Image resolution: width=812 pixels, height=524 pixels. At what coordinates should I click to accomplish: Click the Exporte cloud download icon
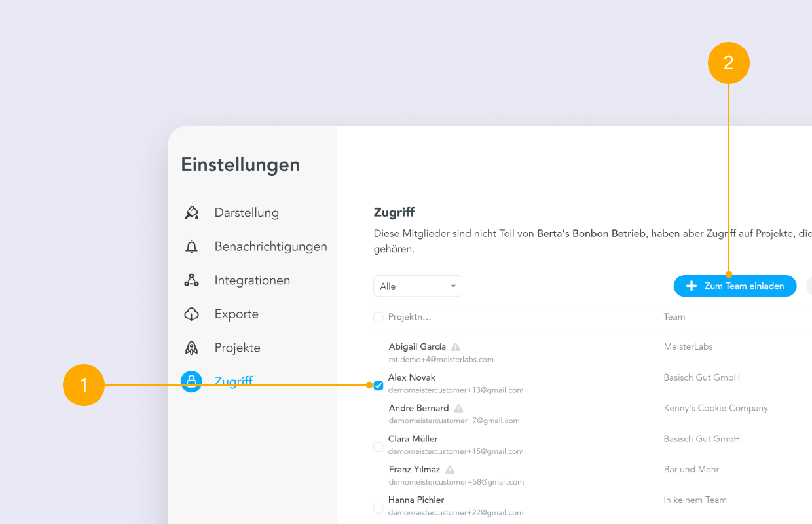191,314
